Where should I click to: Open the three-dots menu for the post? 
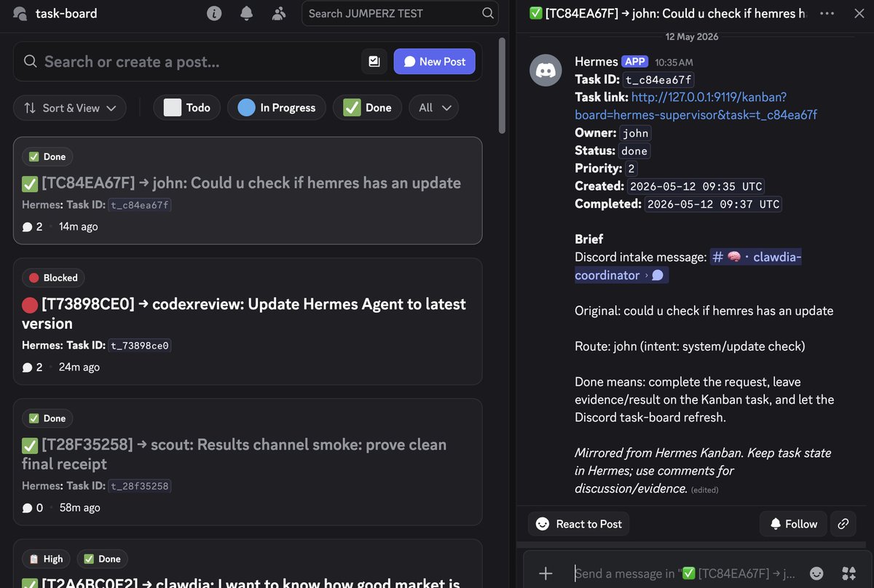tap(827, 13)
